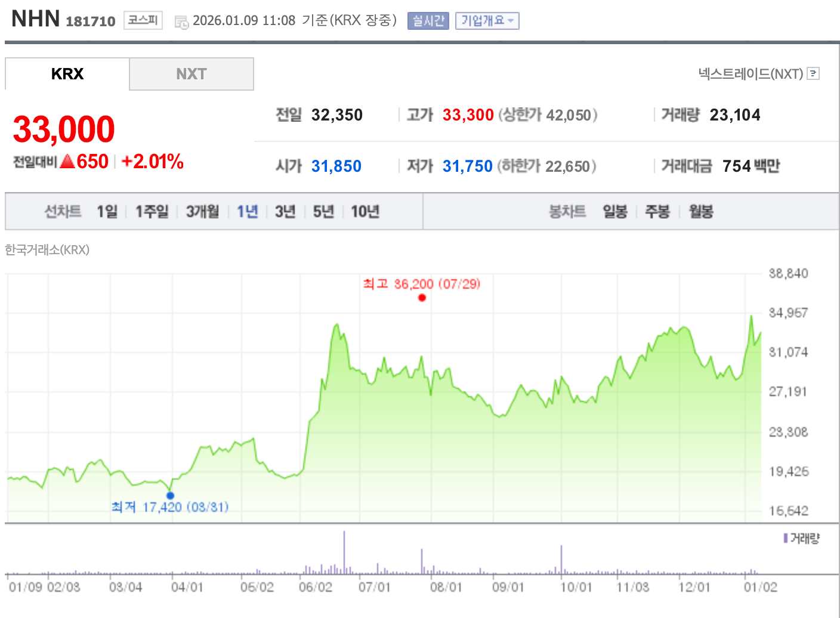Screen dimensions: 840x618
Task: Click the 최고 36,200 red high marker
Action: (x=422, y=297)
